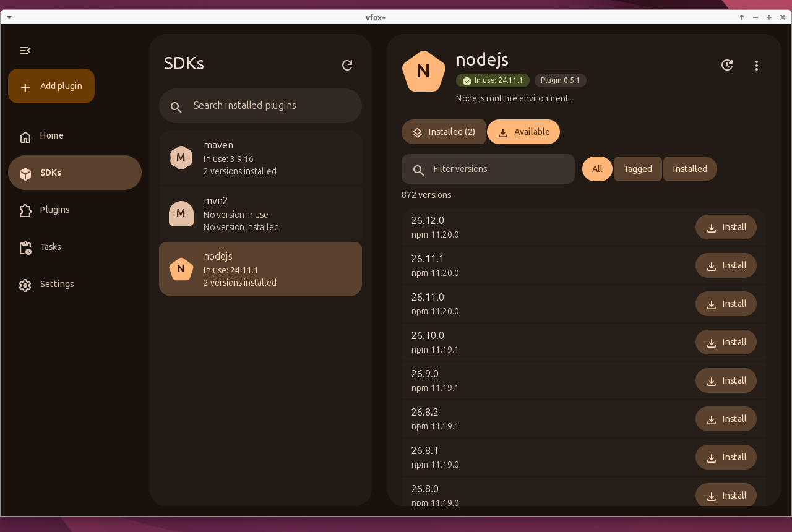The width and height of the screenshot is (792, 532).
Task: Collapse the sidebar with the menu icon
Action: [25, 51]
